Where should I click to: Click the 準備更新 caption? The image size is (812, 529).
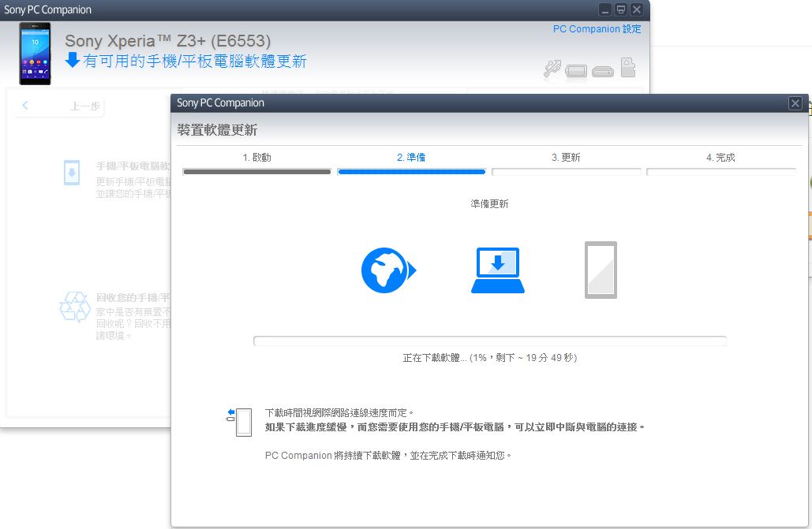pyautogui.click(x=489, y=204)
